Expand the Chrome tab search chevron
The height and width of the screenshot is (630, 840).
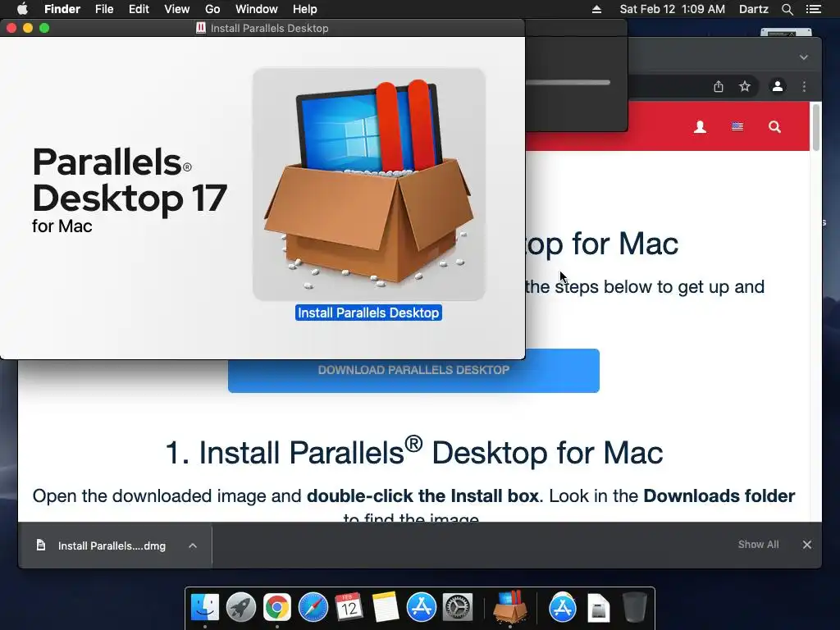(x=804, y=57)
